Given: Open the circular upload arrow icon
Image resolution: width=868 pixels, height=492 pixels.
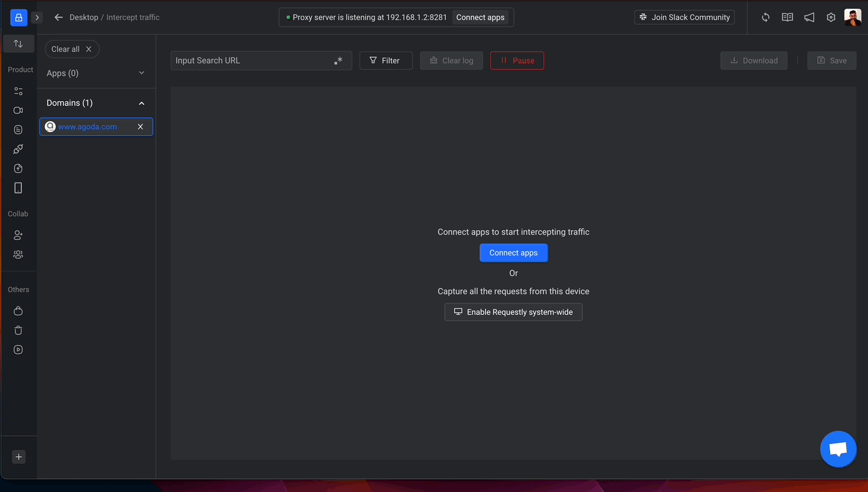Looking at the screenshot, I should coord(18,168).
